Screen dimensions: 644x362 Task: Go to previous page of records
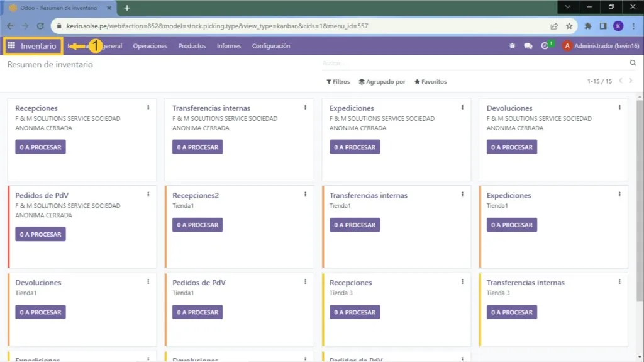tap(621, 81)
